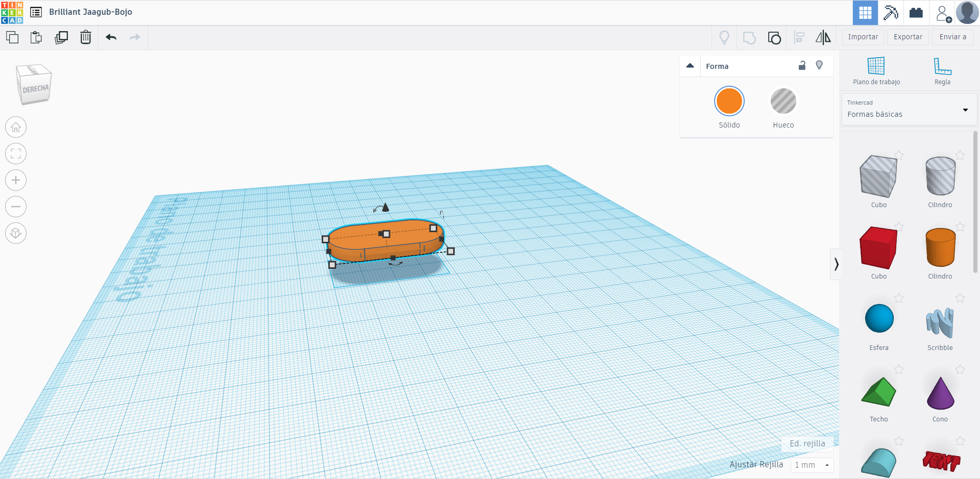
Task: Click the design name Brilliant Jaagub-Bojo
Action: [x=90, y=12]
